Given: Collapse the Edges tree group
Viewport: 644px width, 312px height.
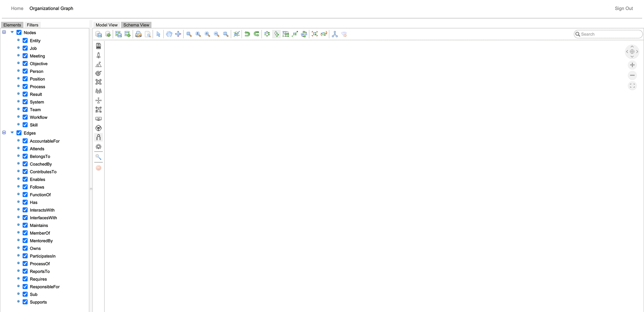Looking at the screenshot, I should (4, 133).
